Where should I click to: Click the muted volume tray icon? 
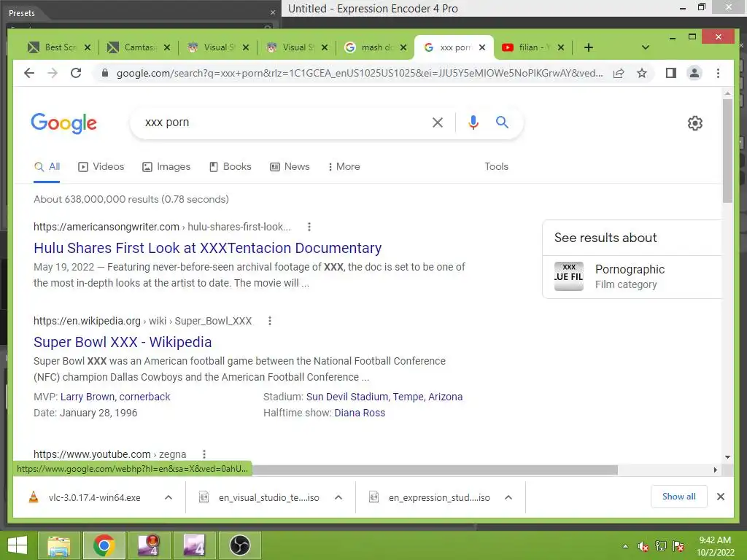coord(643,546)
